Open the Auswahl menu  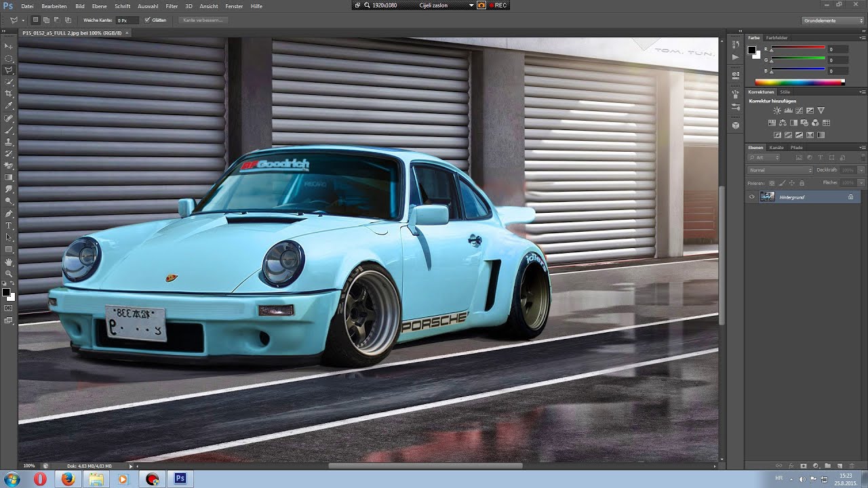148,5
